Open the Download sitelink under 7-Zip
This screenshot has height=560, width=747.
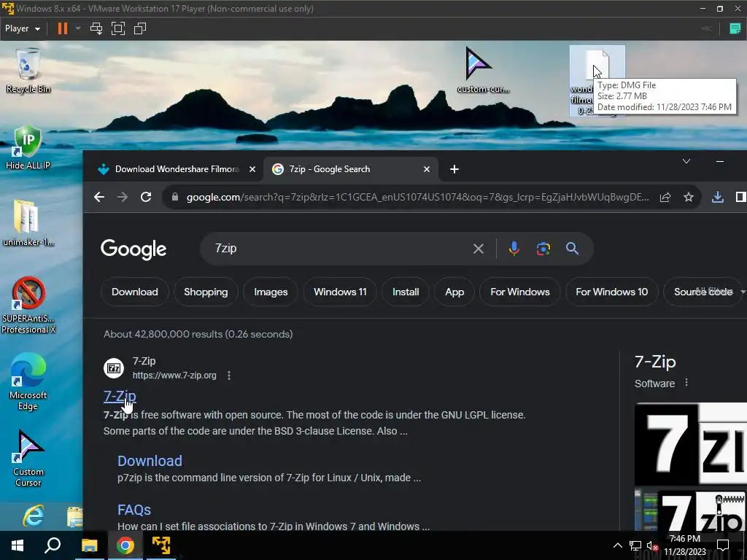(150, 461)
